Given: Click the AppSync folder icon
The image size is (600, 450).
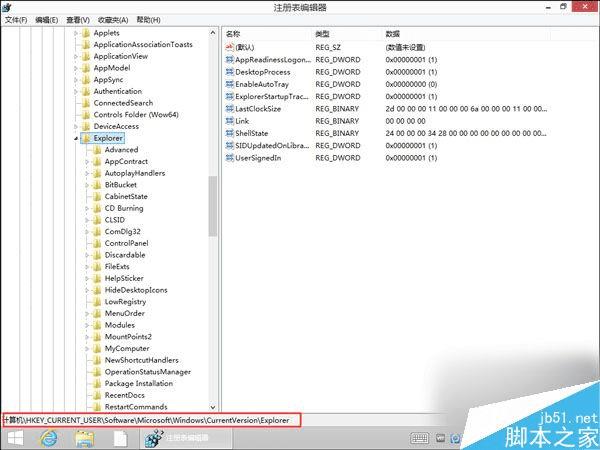Looking at the screenshot, I should pyautogui.click(x=86, y=80).
